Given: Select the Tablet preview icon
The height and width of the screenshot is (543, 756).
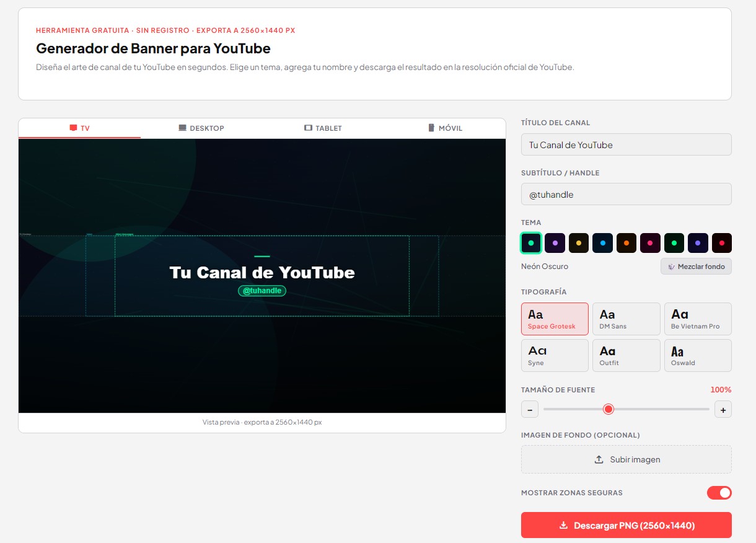Looking at the screenshot, I should click(308, 128).
